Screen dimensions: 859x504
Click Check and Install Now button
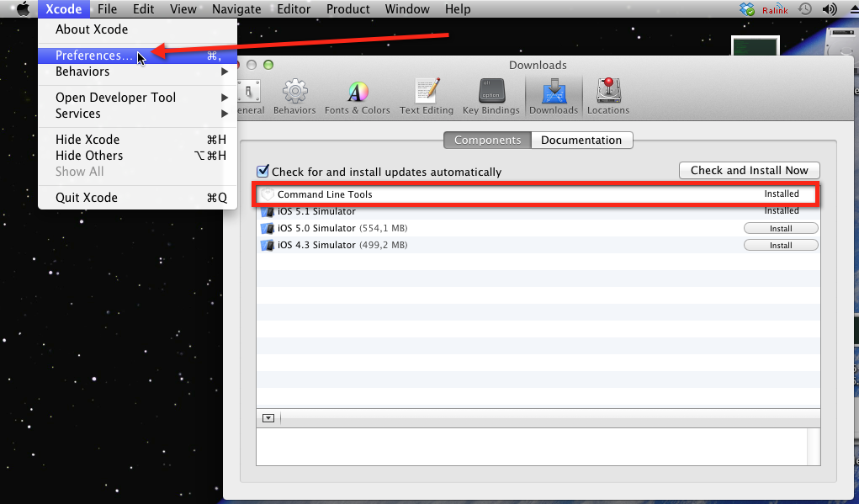[749, 170]
